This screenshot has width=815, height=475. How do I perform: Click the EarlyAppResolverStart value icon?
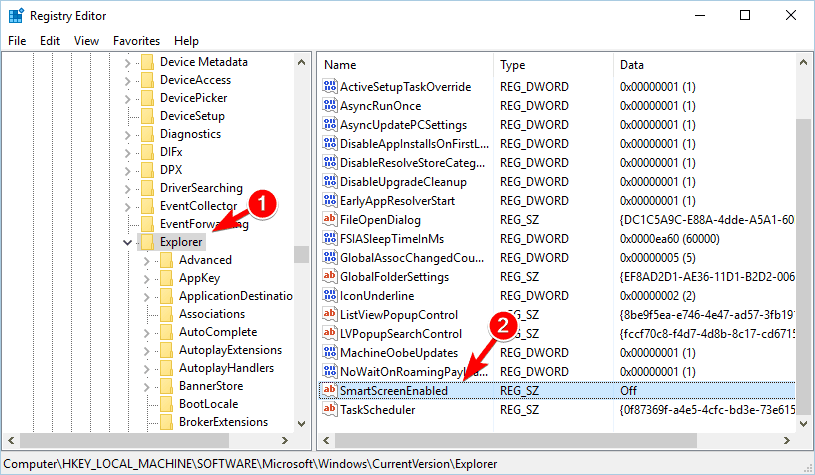tap(330, 201)
